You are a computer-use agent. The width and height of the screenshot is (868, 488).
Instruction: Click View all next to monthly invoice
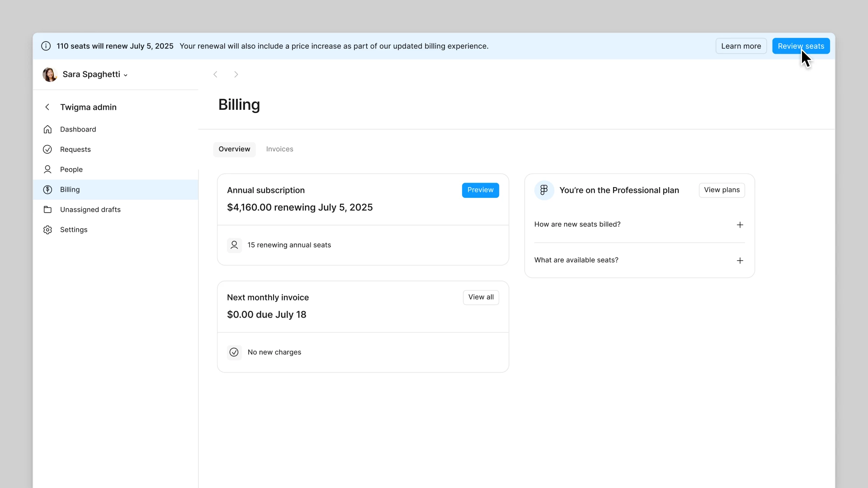481,297
